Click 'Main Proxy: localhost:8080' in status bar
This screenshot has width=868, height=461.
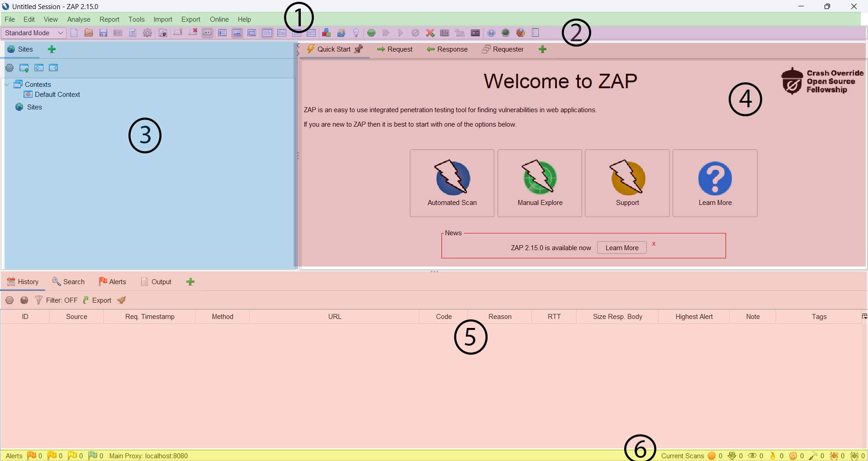coord(148,456)
